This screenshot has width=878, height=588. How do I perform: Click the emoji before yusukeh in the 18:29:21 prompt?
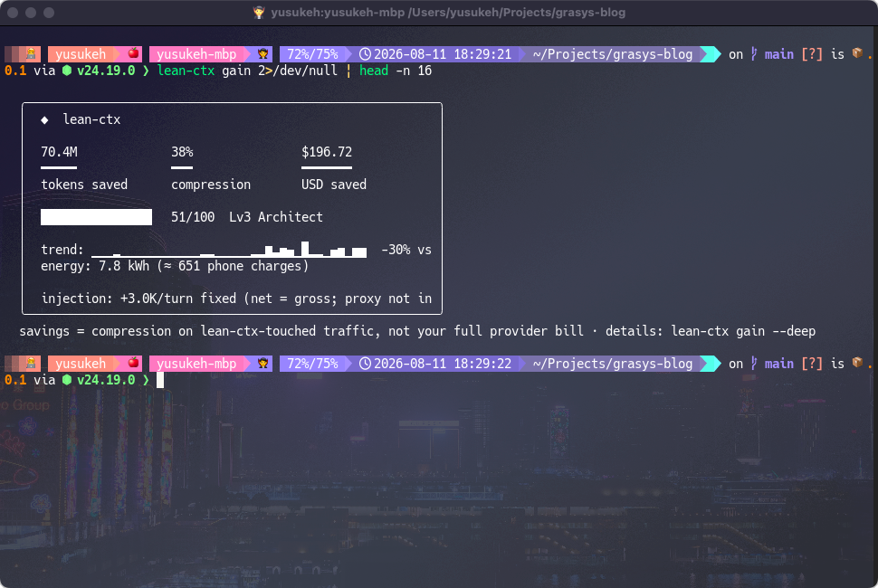click(x=31, y=53)
